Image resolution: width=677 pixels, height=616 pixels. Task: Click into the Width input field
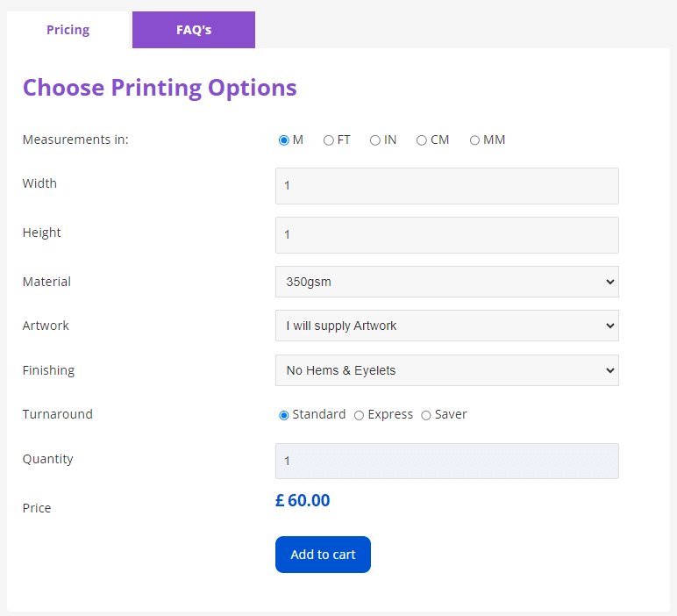point(446,186)
